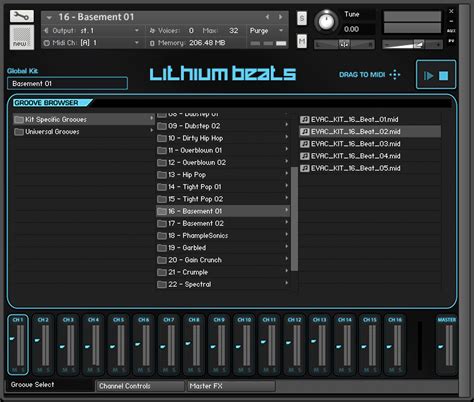Mute channel CH 10
Viewport: 474px width, 402px height.
pos(241,370)
